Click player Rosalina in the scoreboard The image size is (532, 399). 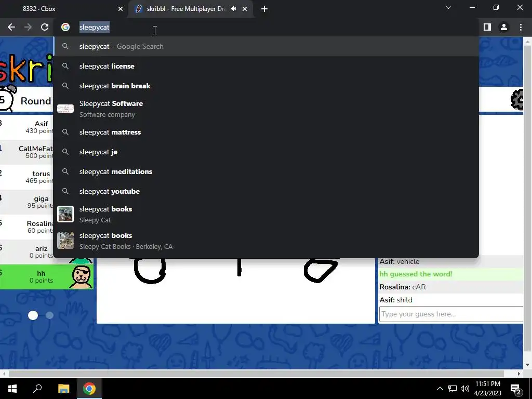tap(26, 227)
